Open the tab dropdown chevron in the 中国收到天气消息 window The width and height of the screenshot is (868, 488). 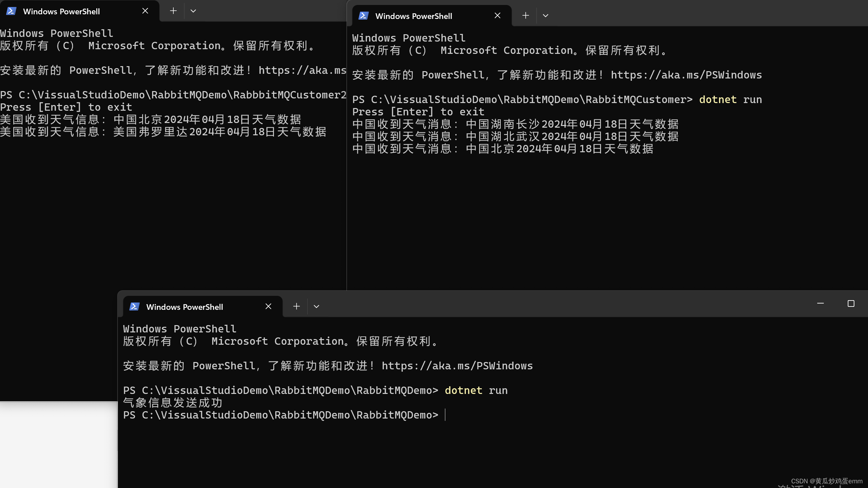coord(545,16)
